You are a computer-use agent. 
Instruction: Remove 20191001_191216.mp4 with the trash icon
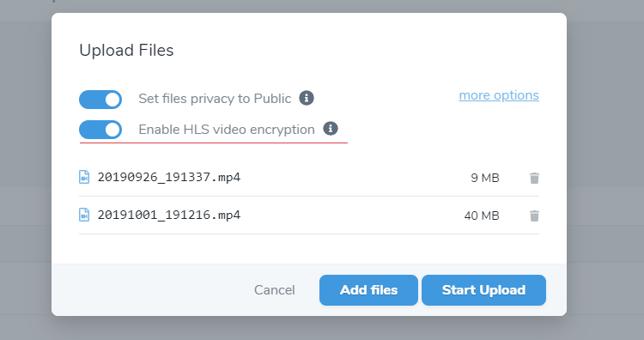[534, 216]
